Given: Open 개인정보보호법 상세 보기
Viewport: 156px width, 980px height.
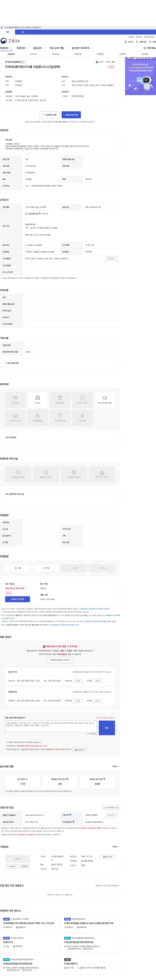Looking at the screenshot, I should coord(60,660).
